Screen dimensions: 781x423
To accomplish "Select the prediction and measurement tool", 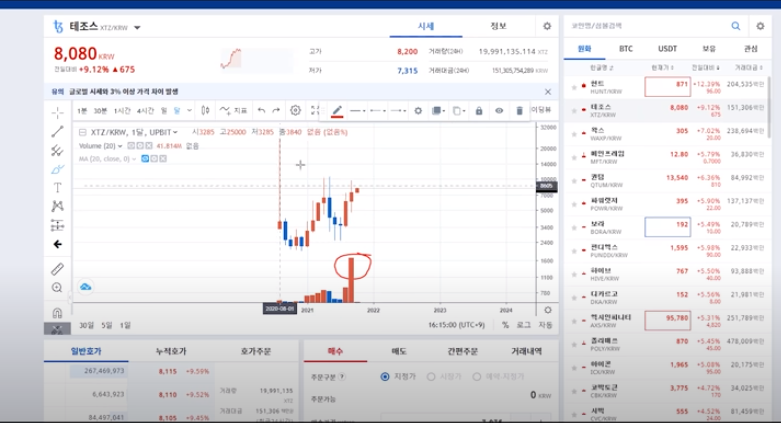I will pyautogui.click(x=57, y=225).
